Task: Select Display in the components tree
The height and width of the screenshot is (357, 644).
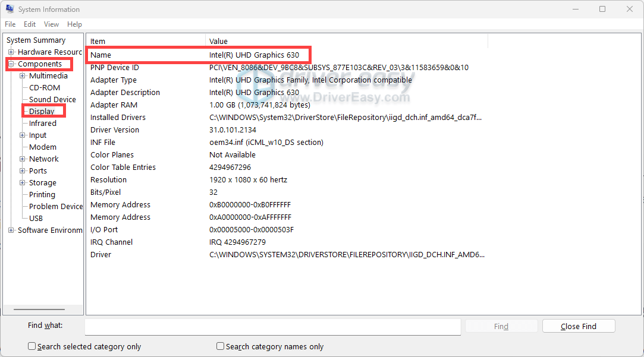Action: click(42, 112)
